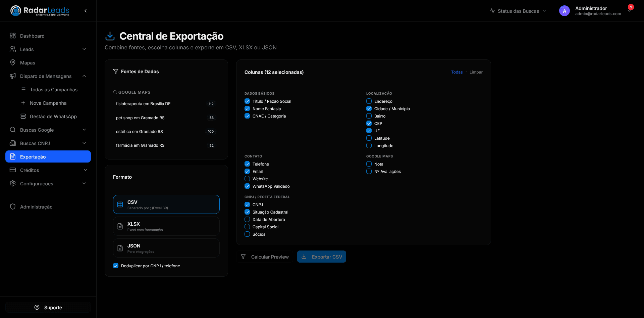Click the Buscas Google magnifier icon
This screenshot has height=318, width=644.
tap(13, 130)
